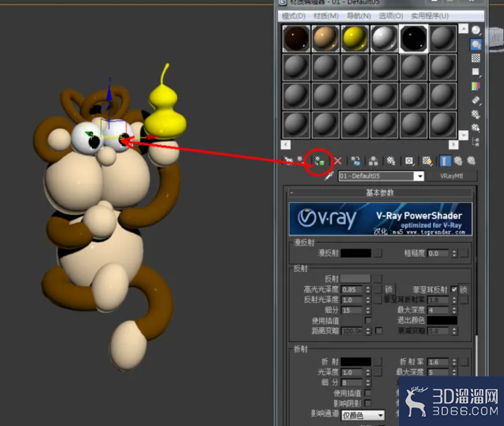Select the yellow material sample slot

click(355, 38)
